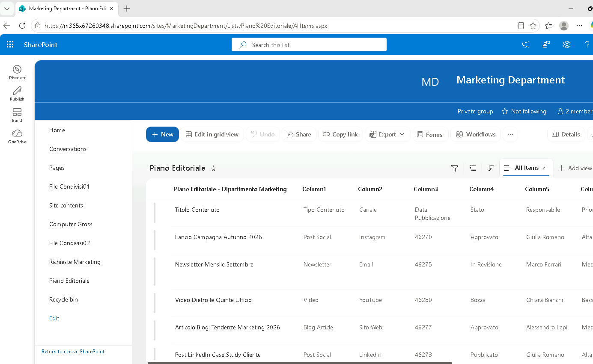Open Computer Gross in navigation
This screenshot has width=593, height=364.
(71, 224)
